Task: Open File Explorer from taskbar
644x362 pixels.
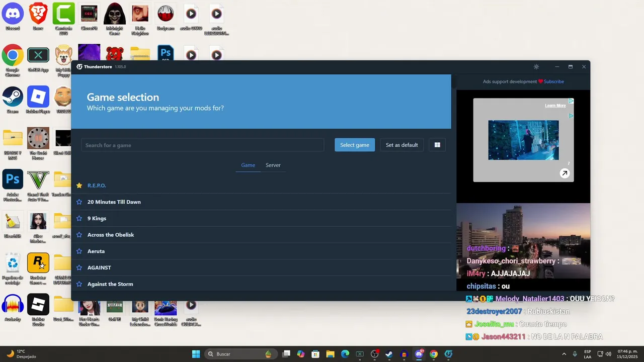Action: (331, 354)
